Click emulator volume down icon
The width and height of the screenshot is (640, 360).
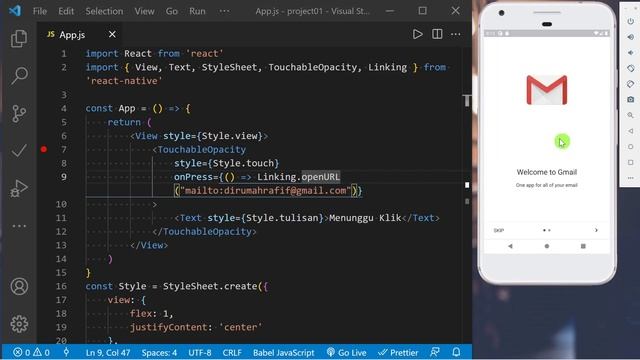[x=631, y=53]
